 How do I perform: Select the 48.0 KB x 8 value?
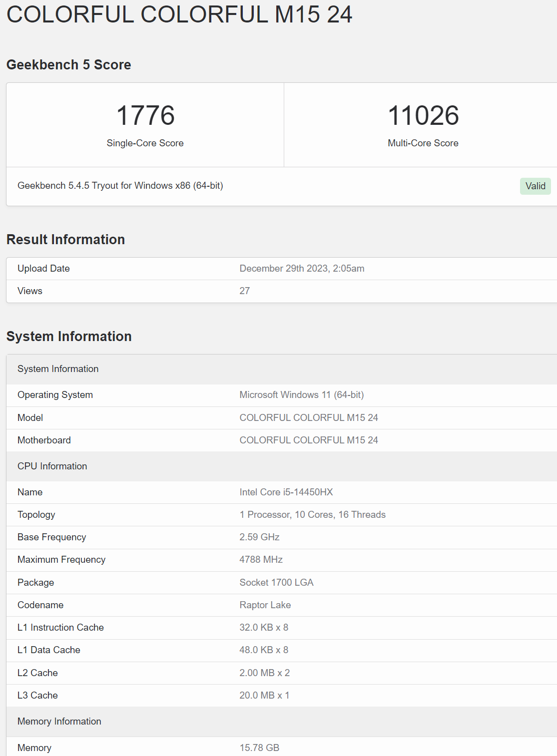pyautogui.click(x=264, y=650)
